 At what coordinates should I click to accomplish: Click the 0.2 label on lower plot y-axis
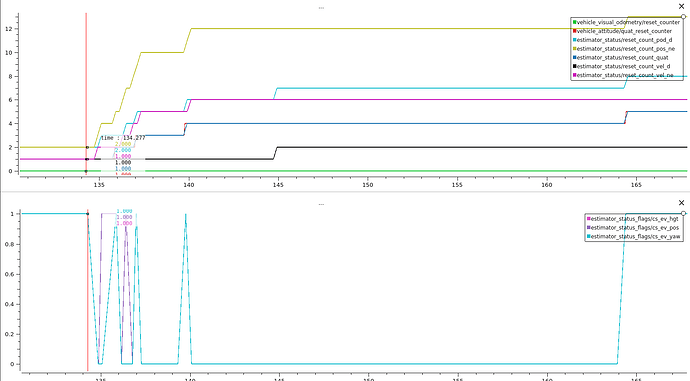(x=9, y=334)
